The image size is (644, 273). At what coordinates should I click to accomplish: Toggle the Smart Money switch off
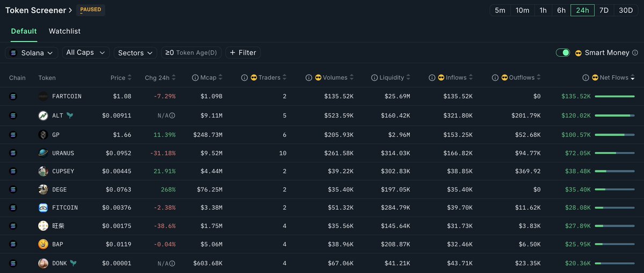click(563, 53)
